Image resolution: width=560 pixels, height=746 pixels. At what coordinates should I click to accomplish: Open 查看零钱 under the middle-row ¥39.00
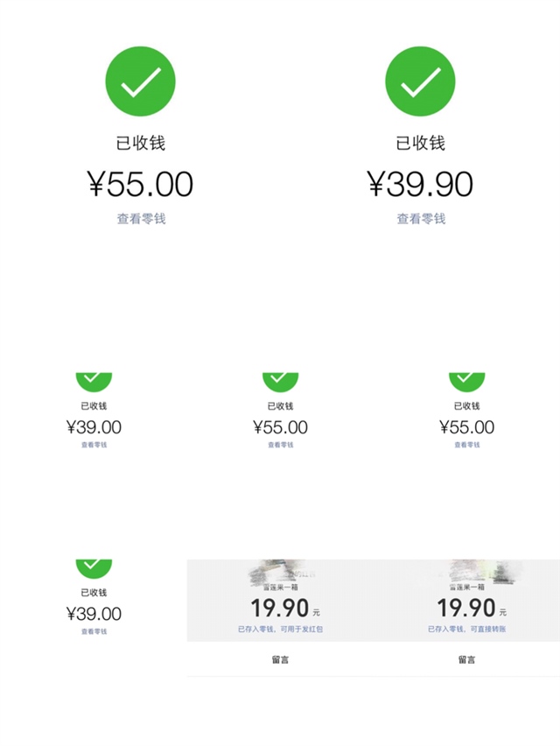(94, 445)
